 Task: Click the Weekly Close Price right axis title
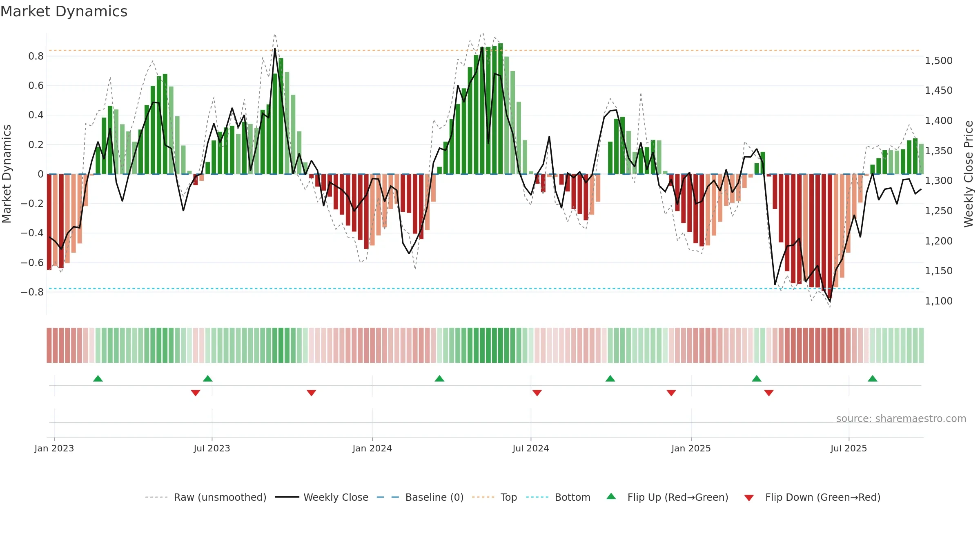coord(969,174)
